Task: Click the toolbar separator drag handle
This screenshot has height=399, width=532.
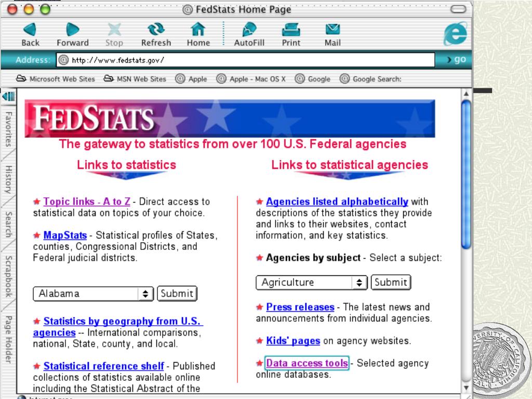Action: point(223,33)
